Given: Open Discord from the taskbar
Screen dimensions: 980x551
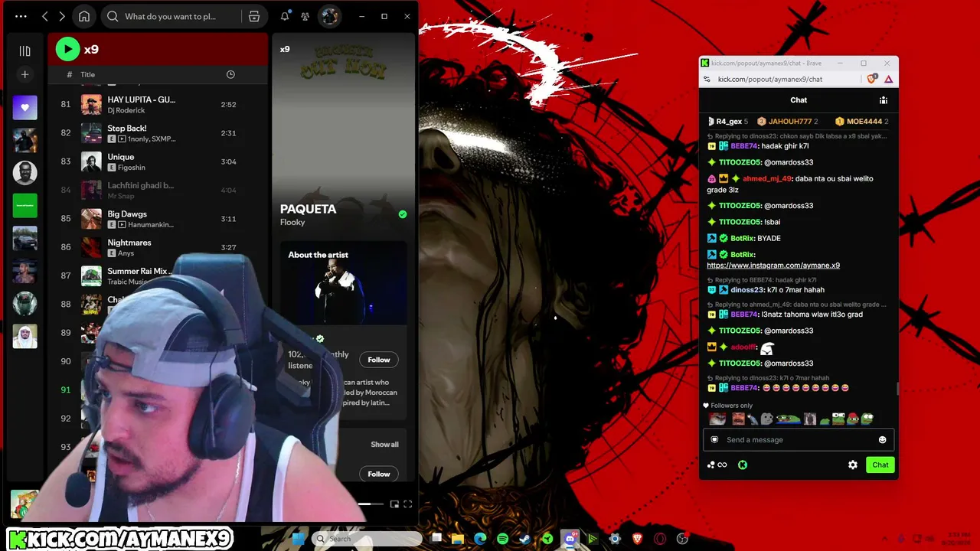Looking at the screenshot, I should click(x=570, y=539).
